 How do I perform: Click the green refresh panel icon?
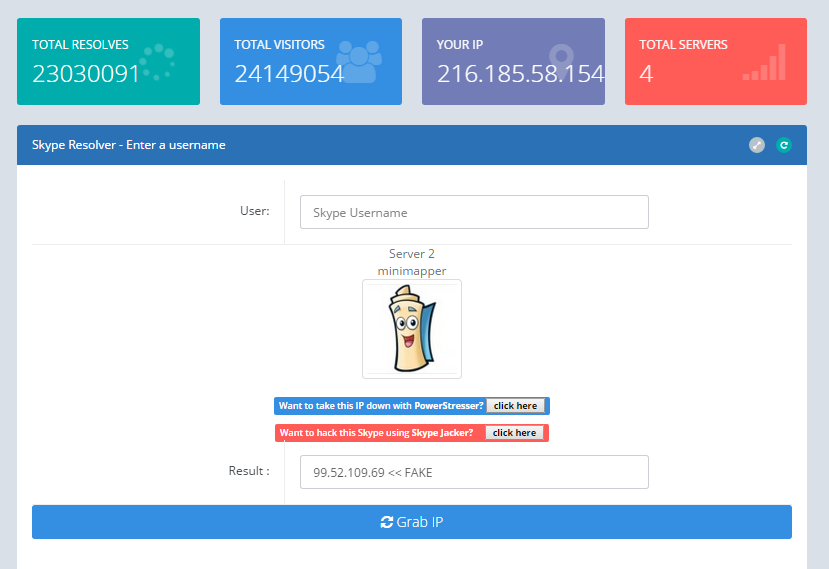[784, 145]
